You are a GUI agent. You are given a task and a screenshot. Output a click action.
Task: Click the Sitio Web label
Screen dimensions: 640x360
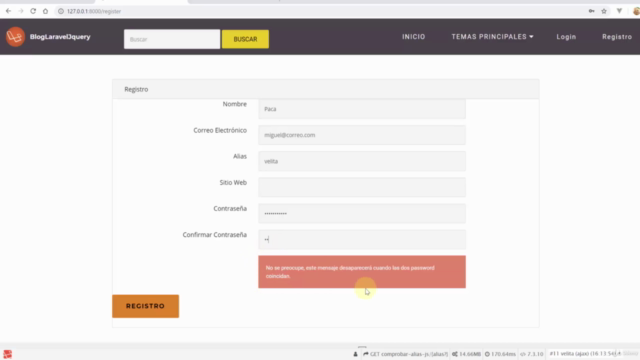[x=233, y=182]
